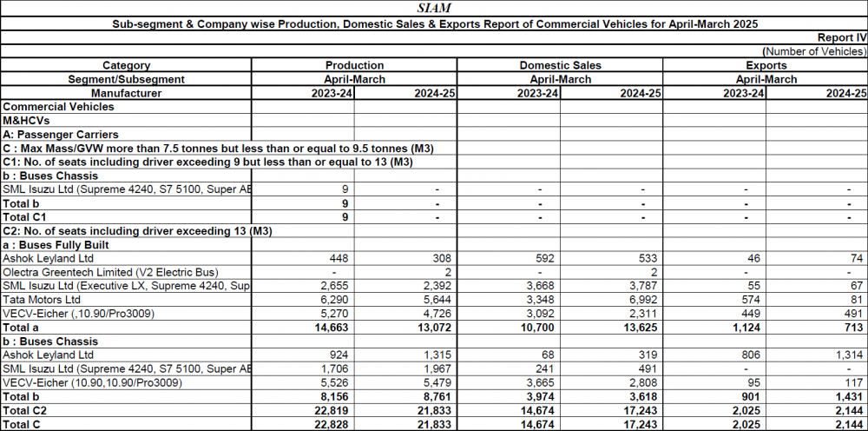
Task: Click the Total a production value 14,663
Action: pos(332,328)
